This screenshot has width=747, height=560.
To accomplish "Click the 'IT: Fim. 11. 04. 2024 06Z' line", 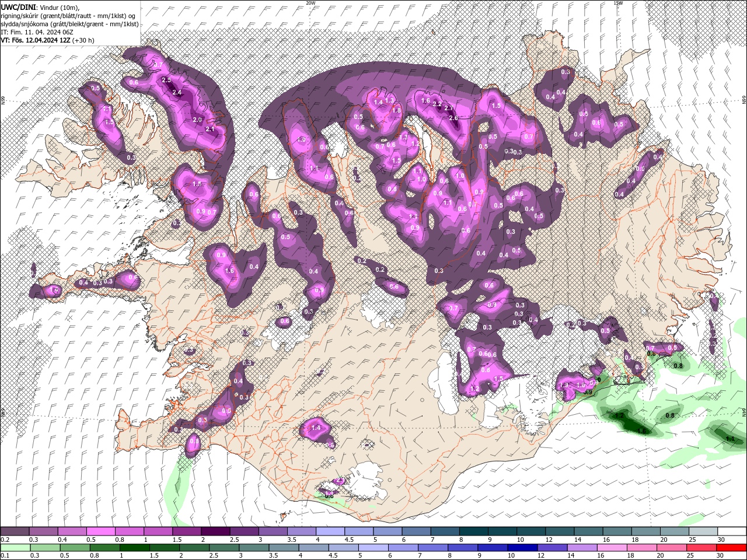I will (36, 32).
